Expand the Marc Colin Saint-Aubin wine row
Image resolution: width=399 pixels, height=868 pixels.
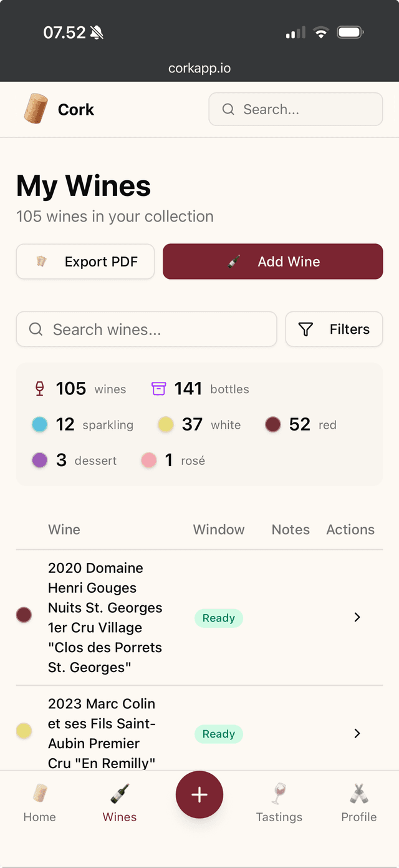pos(357,733)
